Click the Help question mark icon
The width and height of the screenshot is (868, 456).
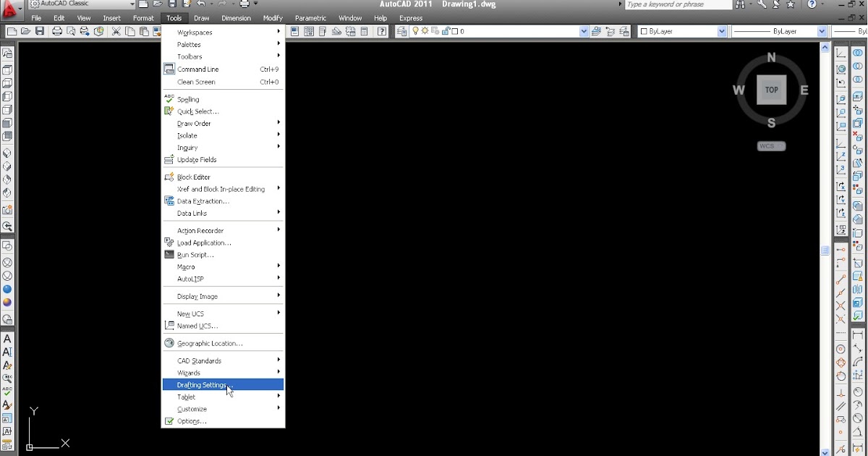click(381, 31)
